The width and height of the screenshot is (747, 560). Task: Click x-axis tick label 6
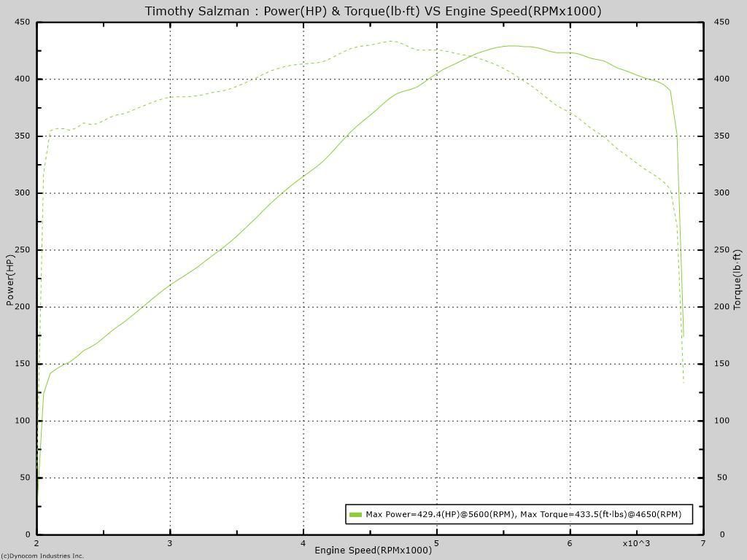(570, 543)
